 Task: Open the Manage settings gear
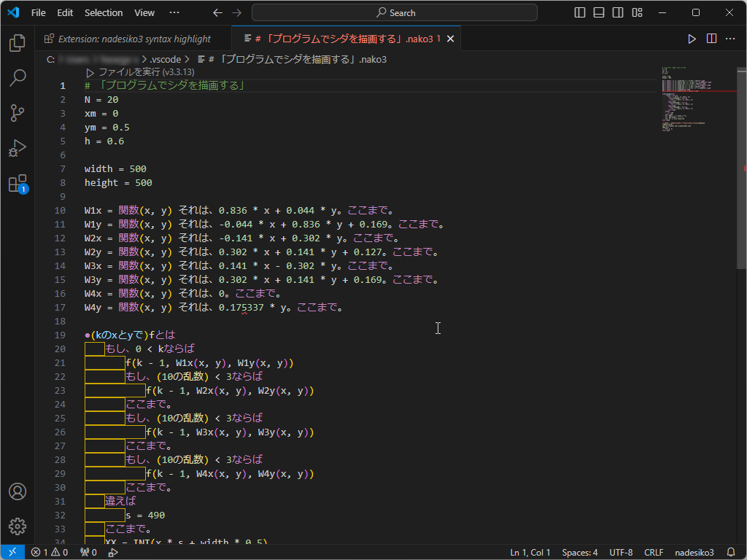(17, 526)
